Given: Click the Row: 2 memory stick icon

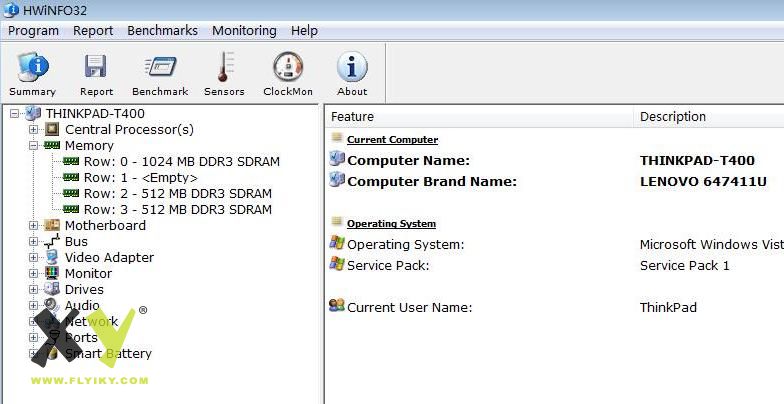Looking at the screenshot, I should click(x=71, y=193).
